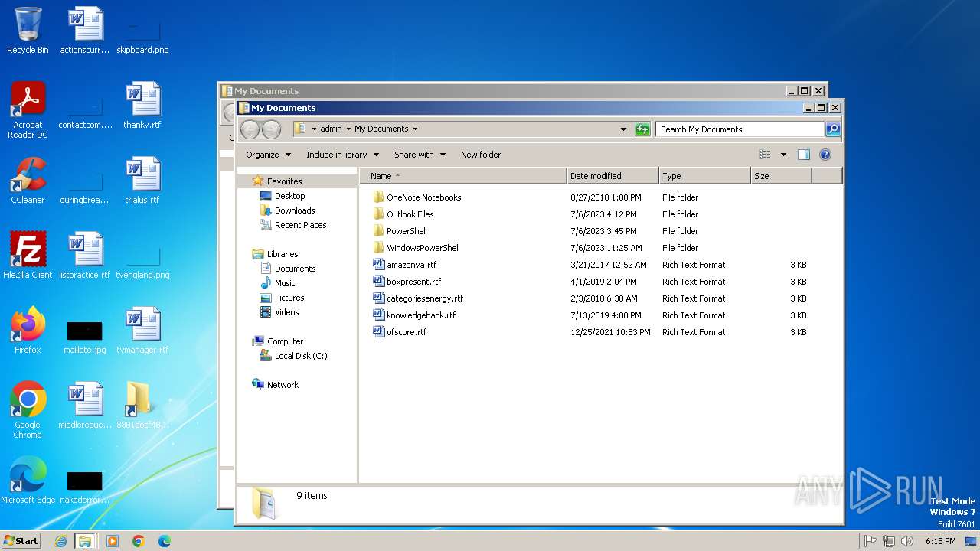Image resolution: width=980 pixels, height=551 pixels.
Task: Select the knowledgebank.rtf file
Action: (414, 315)
